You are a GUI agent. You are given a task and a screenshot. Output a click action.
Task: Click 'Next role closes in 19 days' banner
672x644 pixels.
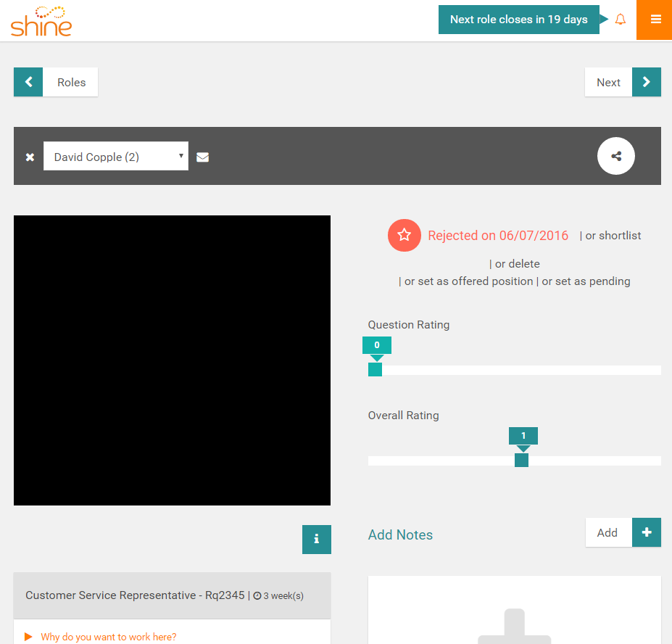518,20
